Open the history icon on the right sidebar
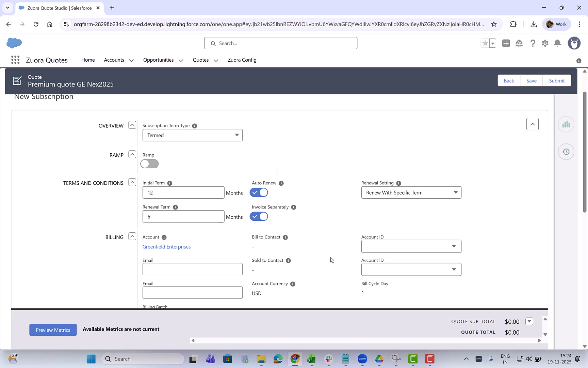The height and width of the screenshot is (368, 588). (x=566, y=152)
